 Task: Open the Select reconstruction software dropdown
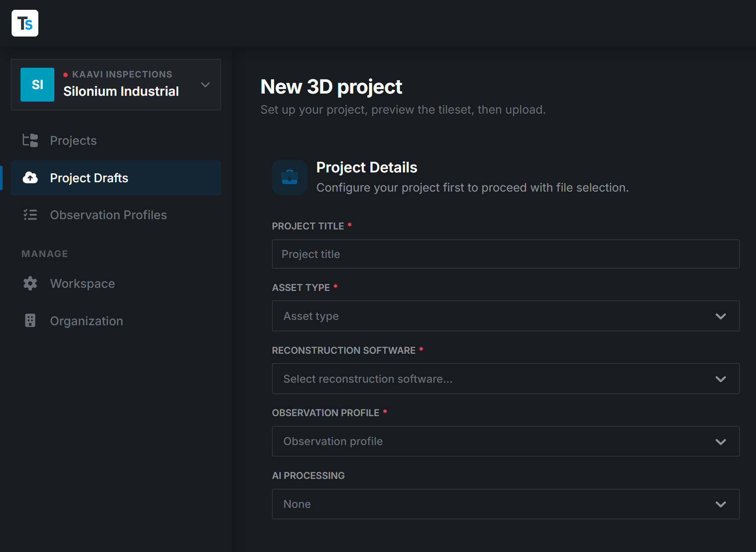pos(506,379)
